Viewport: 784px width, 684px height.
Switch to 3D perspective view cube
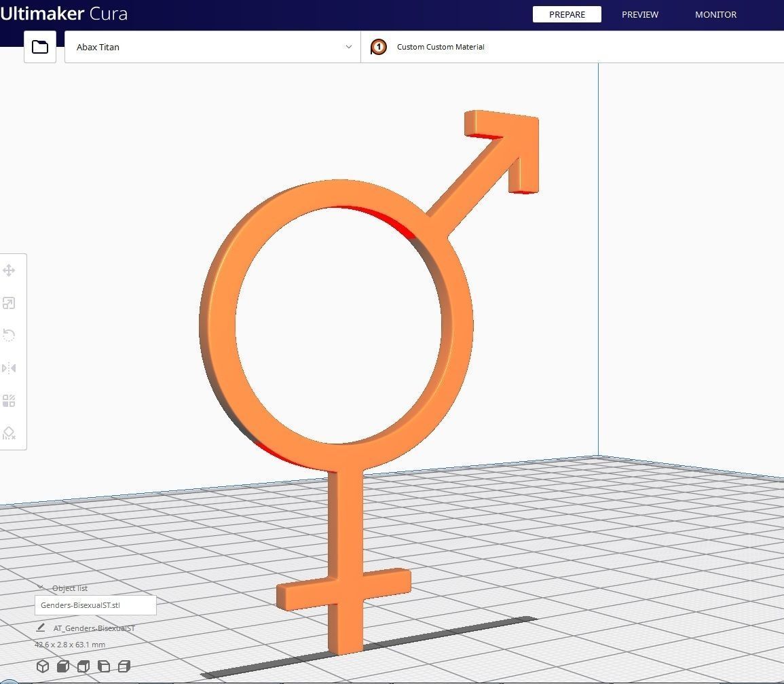[x=43, y=666]
